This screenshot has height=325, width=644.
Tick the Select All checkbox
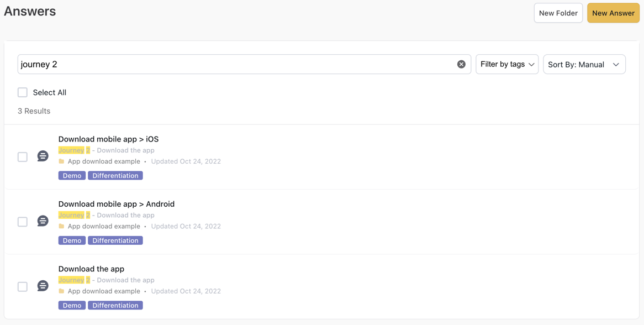tap(23, 92)
